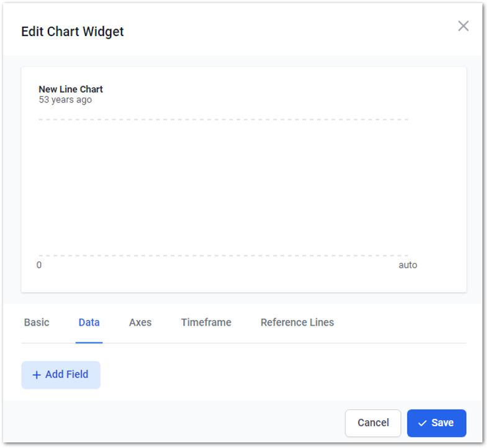The height and width of the screenshot is (448, 488).
Task: Select the Data tab
Action: (x=89, y=322)
